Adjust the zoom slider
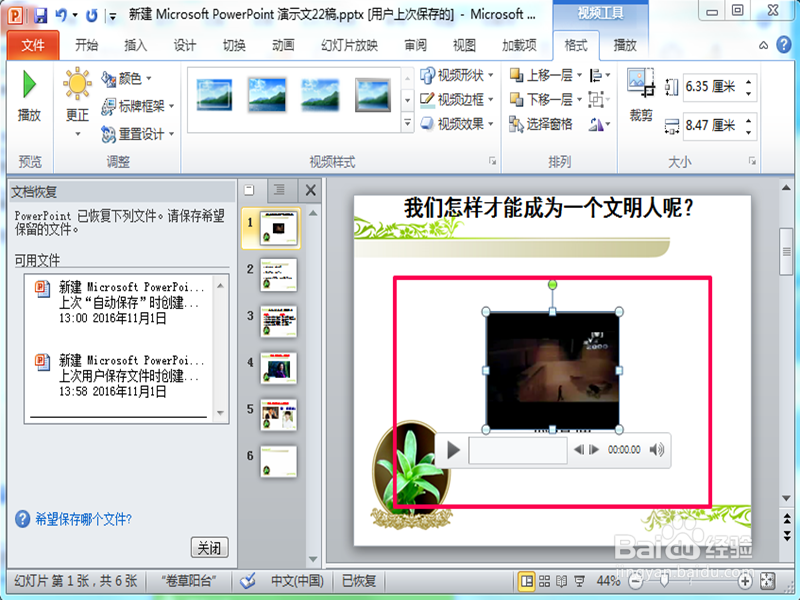The image size is (800, 600). click(x=664, y=581)
